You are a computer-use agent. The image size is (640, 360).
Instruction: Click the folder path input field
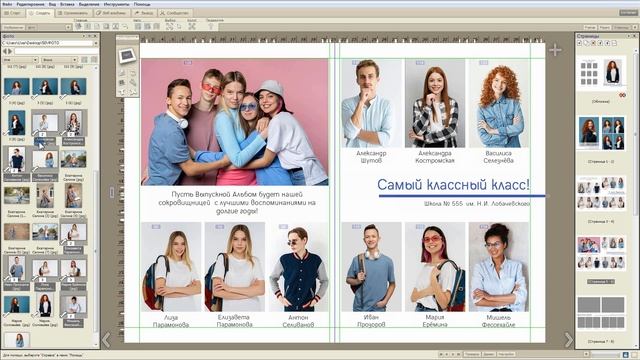click(x=47, y=43)
